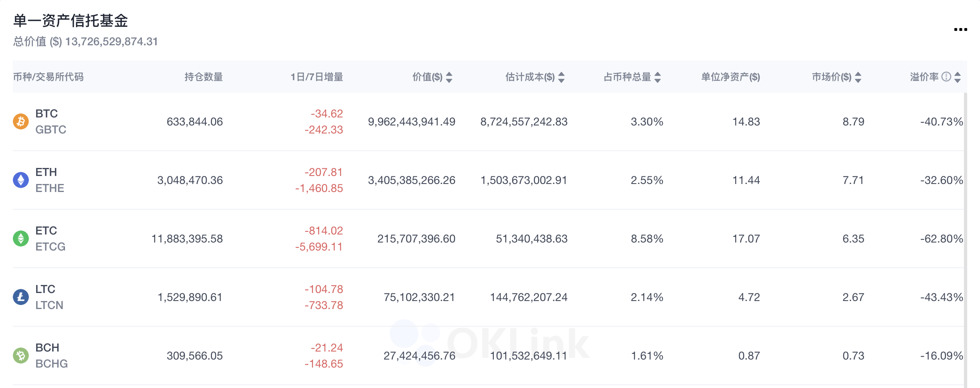Click the table's vertical scrollbar
Viewport: 980px width, 388px height.
click(x=966, y=240)
